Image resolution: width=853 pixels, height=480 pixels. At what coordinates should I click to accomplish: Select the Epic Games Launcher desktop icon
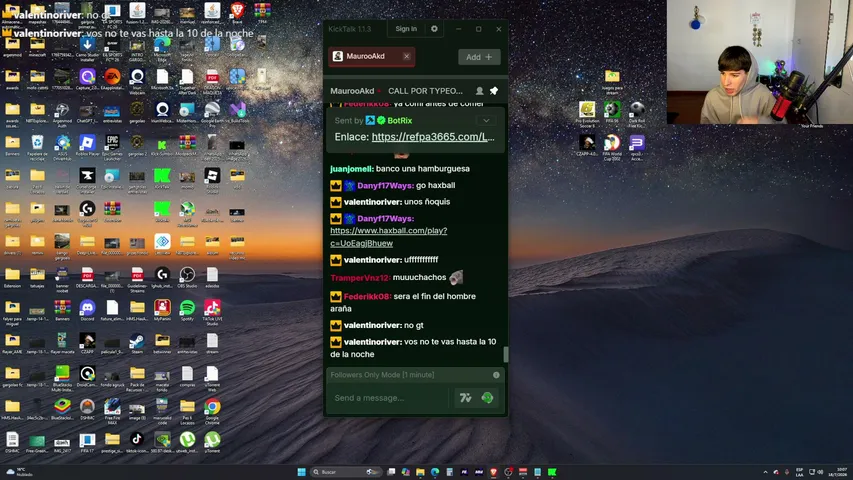click(x=112, y=146)
